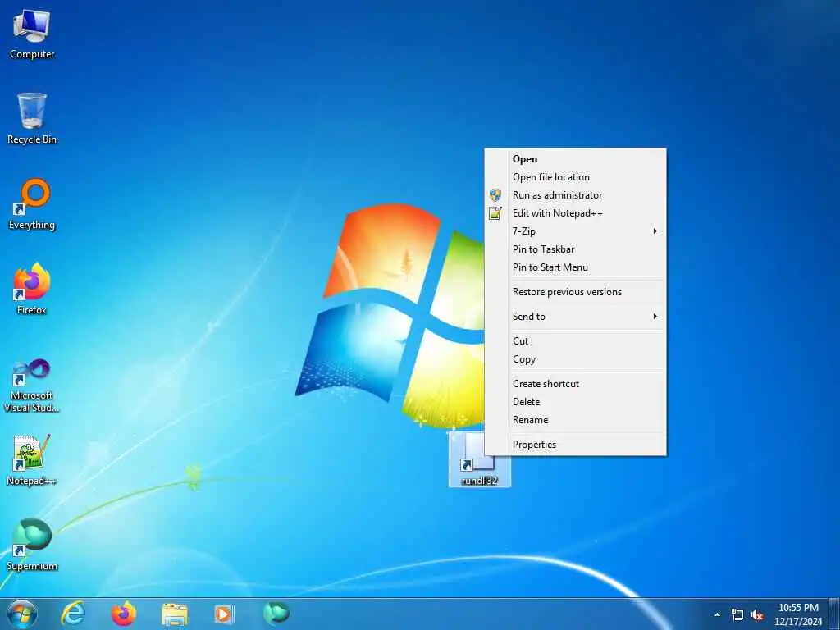Select the Everything search shortcut
The height and width of the screenshot is (630, 840).
[32, 204]
